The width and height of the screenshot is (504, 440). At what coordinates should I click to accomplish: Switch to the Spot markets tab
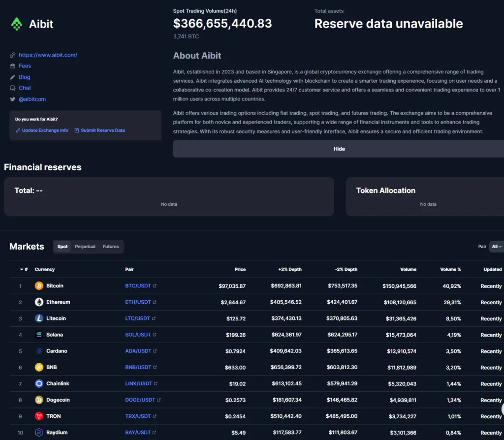tap(63, 247)
